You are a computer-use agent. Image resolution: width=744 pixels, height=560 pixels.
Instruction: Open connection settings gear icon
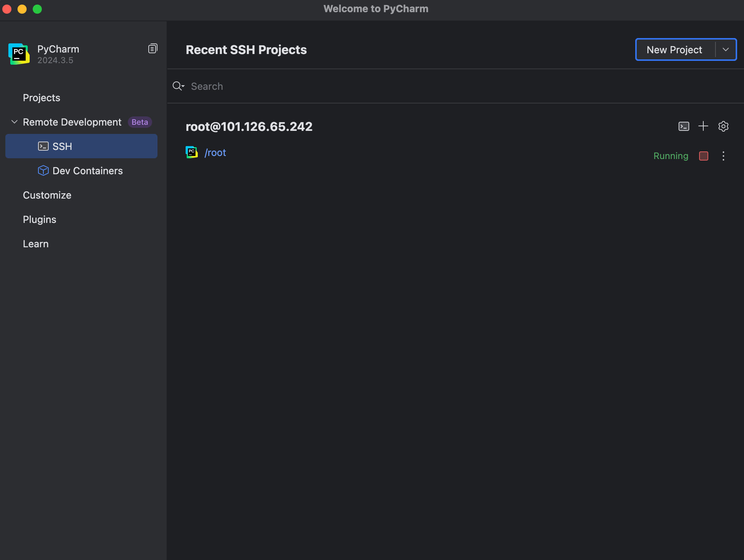coord(723,126)
